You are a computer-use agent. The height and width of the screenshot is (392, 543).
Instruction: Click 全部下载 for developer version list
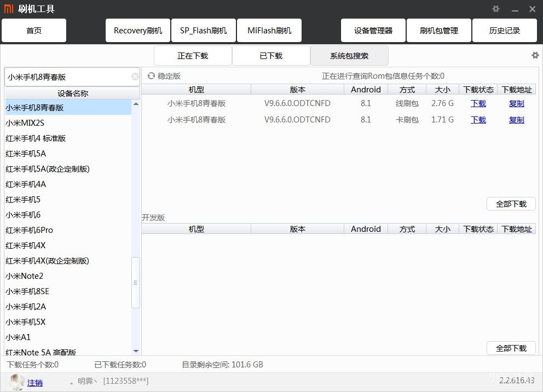(511, 348)
